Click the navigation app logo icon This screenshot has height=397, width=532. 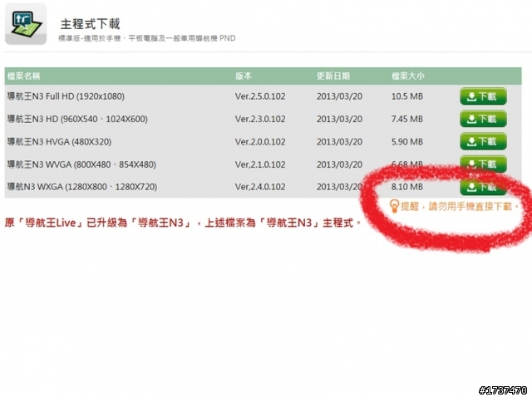coord(26,24)
